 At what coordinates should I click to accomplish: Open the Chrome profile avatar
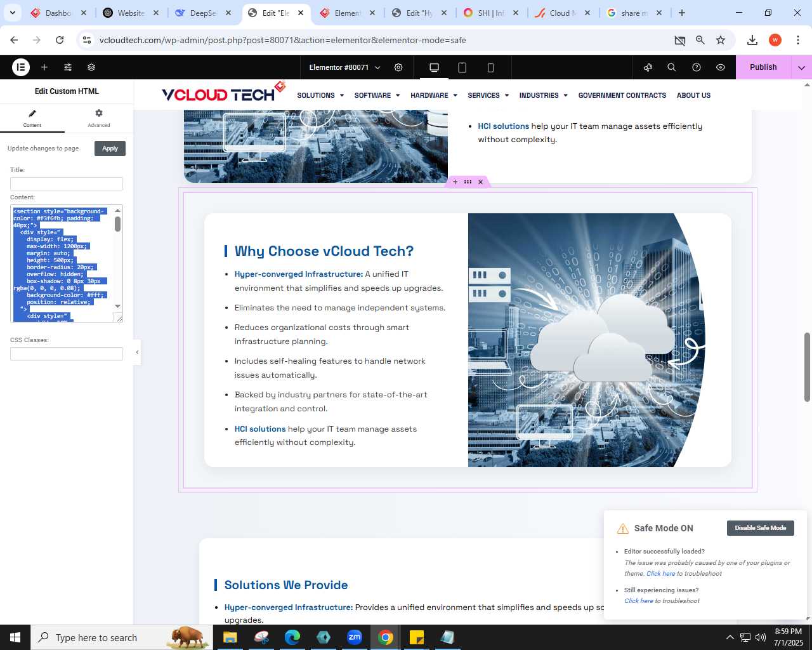pyautogui.click(x=775, y=40)
